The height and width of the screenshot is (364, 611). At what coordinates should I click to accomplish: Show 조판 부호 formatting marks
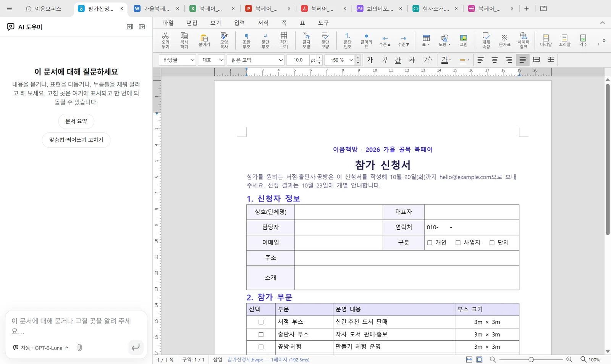coord(247,40)
